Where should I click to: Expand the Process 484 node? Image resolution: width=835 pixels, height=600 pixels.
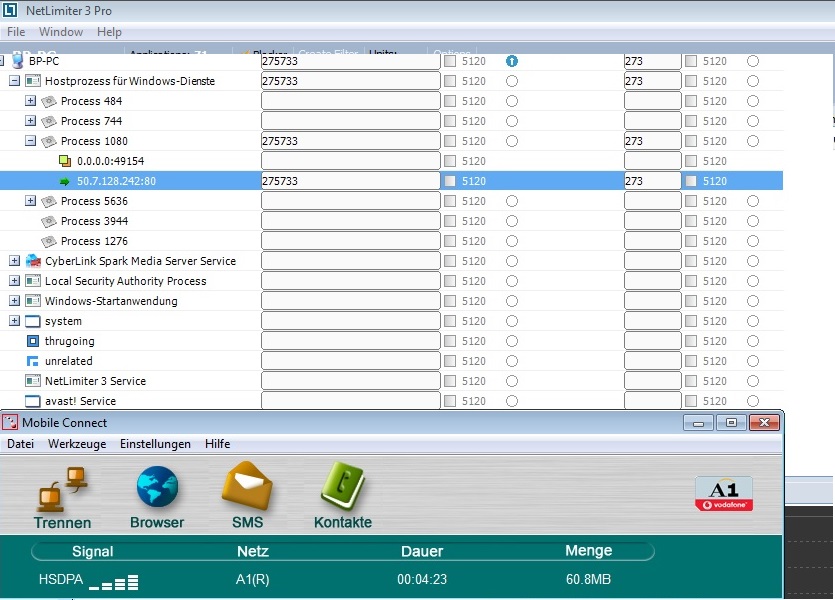point(30,101)
